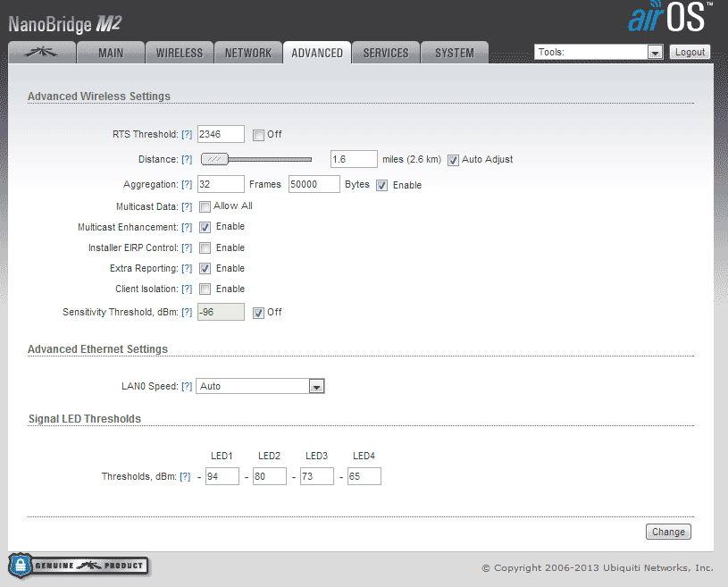The height and width of the screenshot is (587, 728).
Task: Expand the LAN0 Speed dropdown
Action: [260, 386]
